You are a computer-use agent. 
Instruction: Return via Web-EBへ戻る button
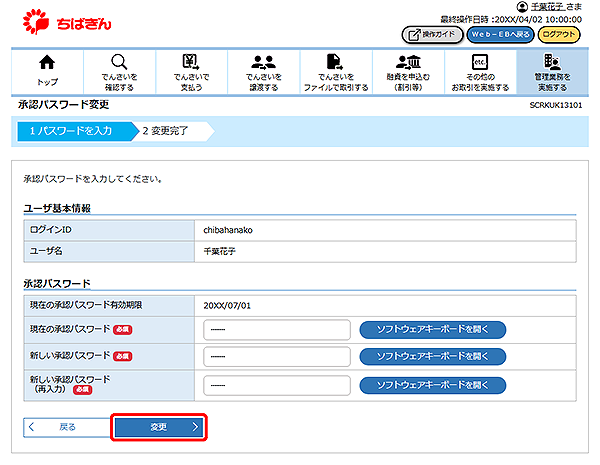coord(500,35)
